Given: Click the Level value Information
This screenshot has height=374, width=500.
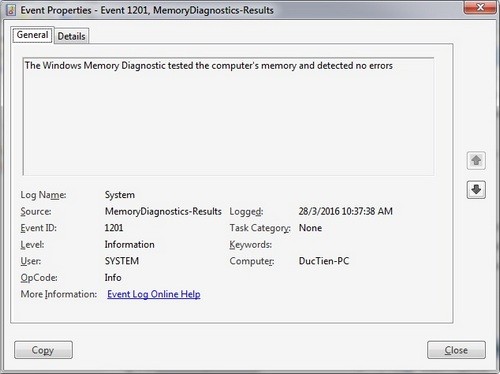Looking at the screenshot, I should pyautogui.click(x=129, y=245).
